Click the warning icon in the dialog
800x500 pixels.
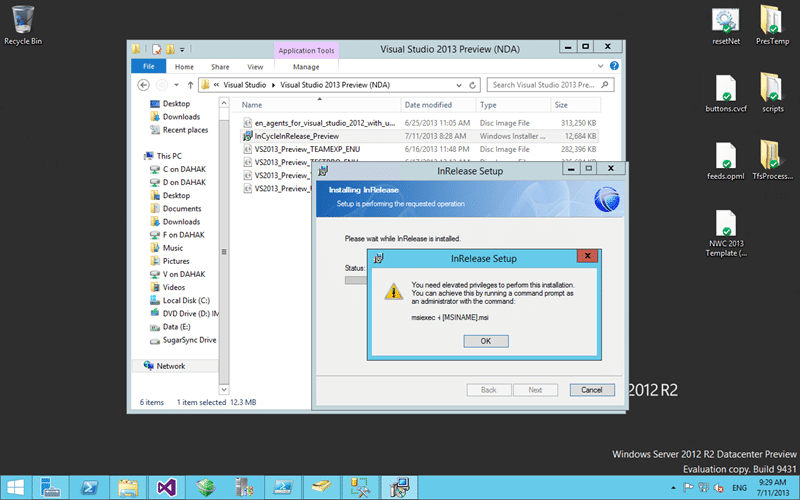tap(393, 292)
